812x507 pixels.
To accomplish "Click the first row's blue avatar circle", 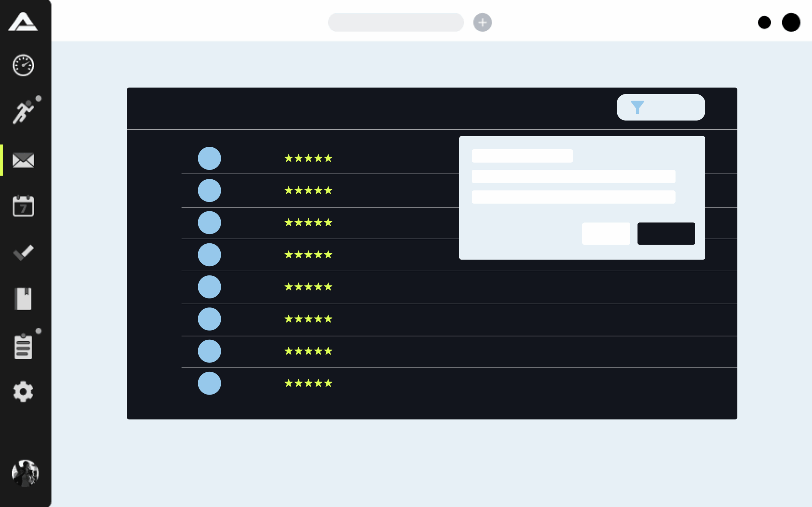I will click(x=209, y=158).
